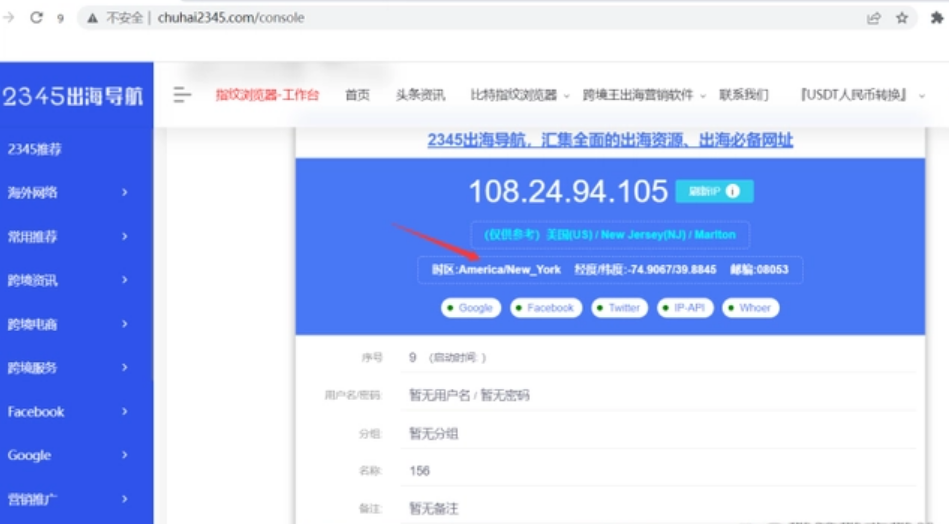Viewport: 949px width, 524px height.
Task: Click the share icon in address bar
Action: 873,17
